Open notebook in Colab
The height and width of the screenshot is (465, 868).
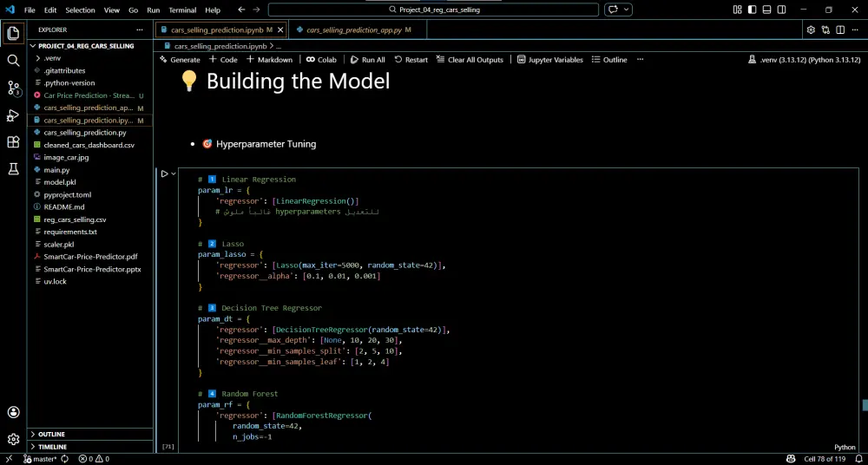tap(321, 60)
